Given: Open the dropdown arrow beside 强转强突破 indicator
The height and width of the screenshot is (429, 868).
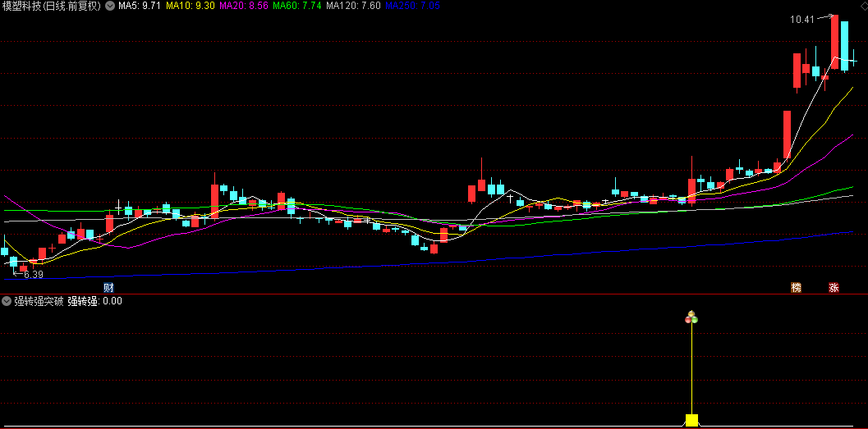Looking at the screenshot, I should 7,301.
